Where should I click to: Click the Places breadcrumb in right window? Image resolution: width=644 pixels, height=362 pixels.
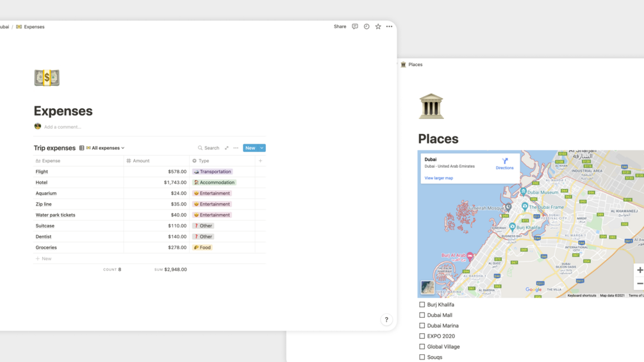pyautogui.click(x=411, y=65)
